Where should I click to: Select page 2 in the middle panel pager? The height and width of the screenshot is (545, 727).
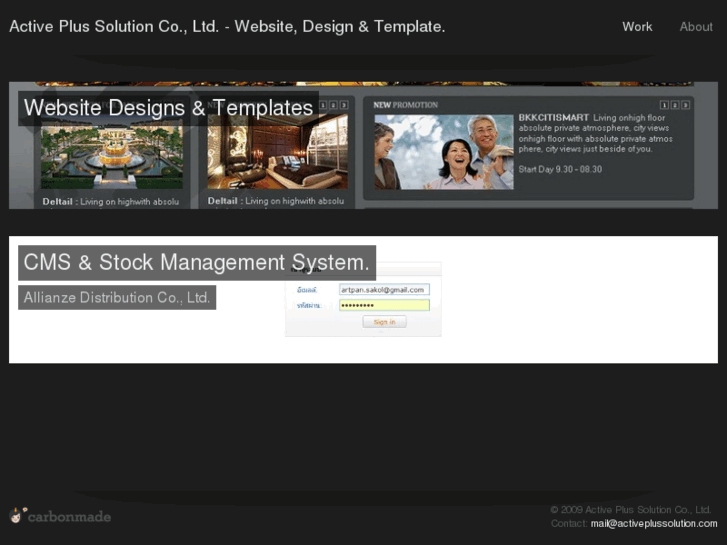pos(333,105)
